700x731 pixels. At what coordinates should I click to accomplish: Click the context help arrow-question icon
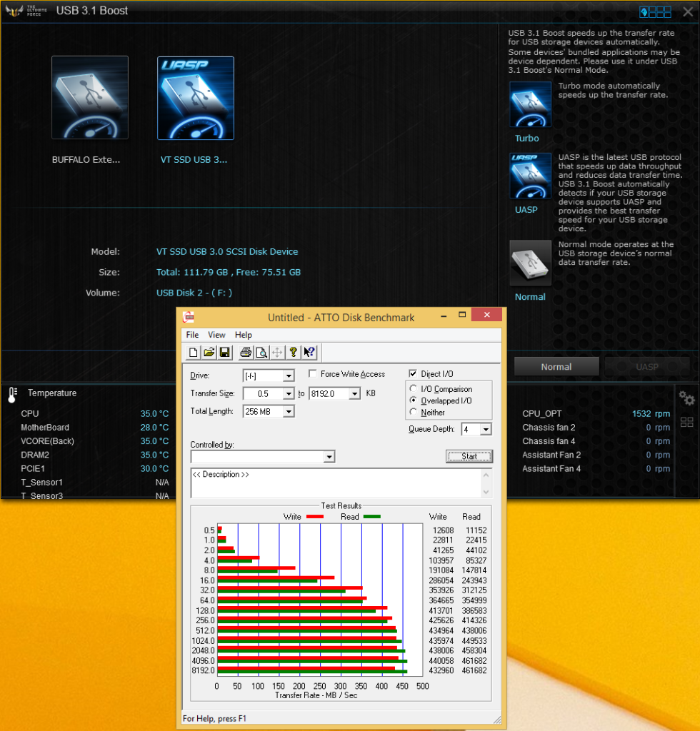pos(309,353)
